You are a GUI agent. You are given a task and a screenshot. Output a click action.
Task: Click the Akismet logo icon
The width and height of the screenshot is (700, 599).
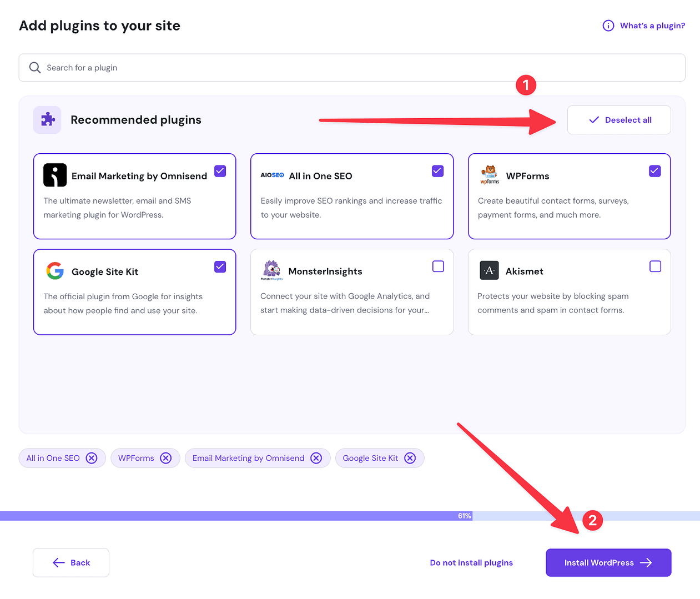pos(489,270)
